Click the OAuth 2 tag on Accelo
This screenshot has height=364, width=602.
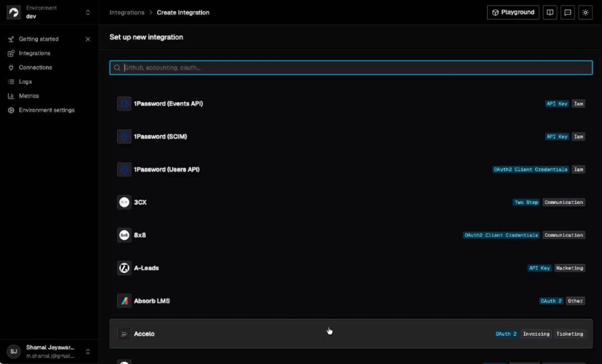click(x=506, y=333)
